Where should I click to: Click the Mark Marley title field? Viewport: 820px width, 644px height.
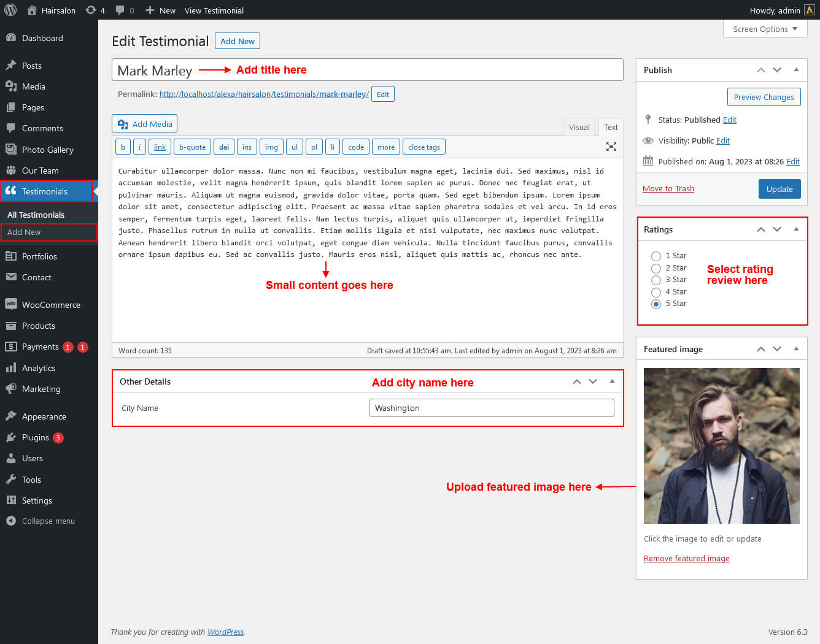click(368, 70)
